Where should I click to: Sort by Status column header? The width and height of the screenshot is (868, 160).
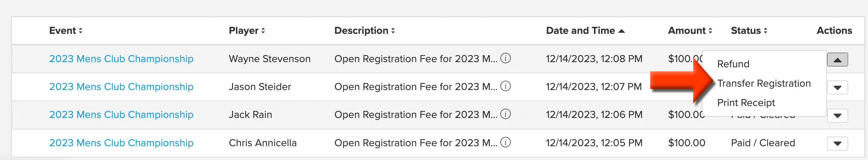749,31
